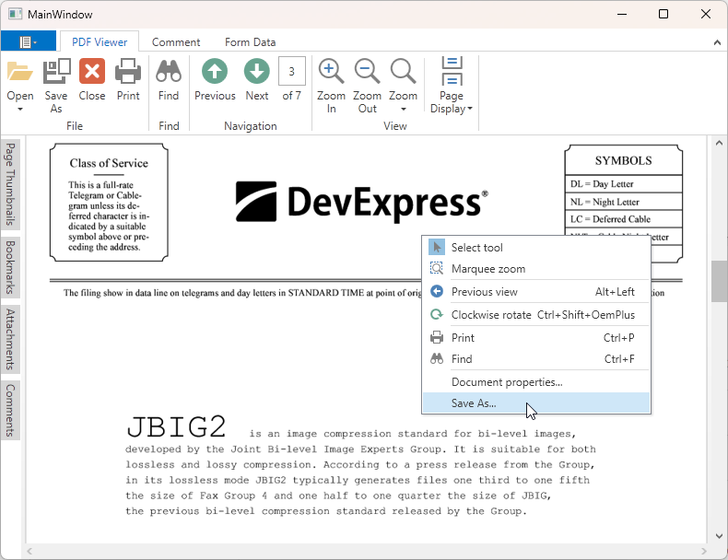Screen dimensions: 728x560
Task: Click the scroll up arrow
Action: coord(719,143)
